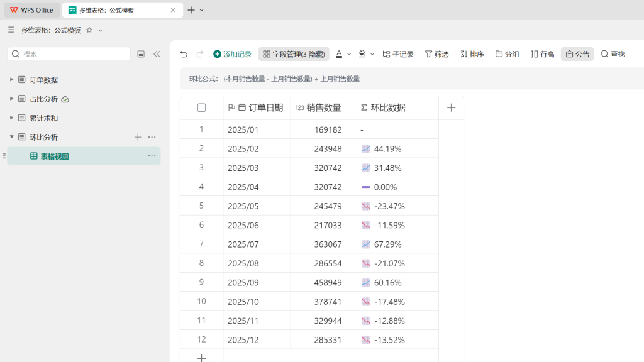The width and height of the screenshot is (644, 362).
Task: Add a new row with the bottom plus
Action: pyautogui.click(x=201, y=358)
